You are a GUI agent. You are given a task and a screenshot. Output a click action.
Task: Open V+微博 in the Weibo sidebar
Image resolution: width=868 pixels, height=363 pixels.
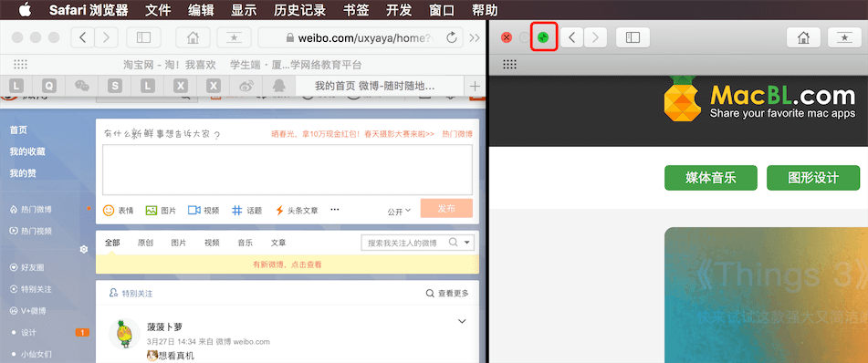coord(27,311)
